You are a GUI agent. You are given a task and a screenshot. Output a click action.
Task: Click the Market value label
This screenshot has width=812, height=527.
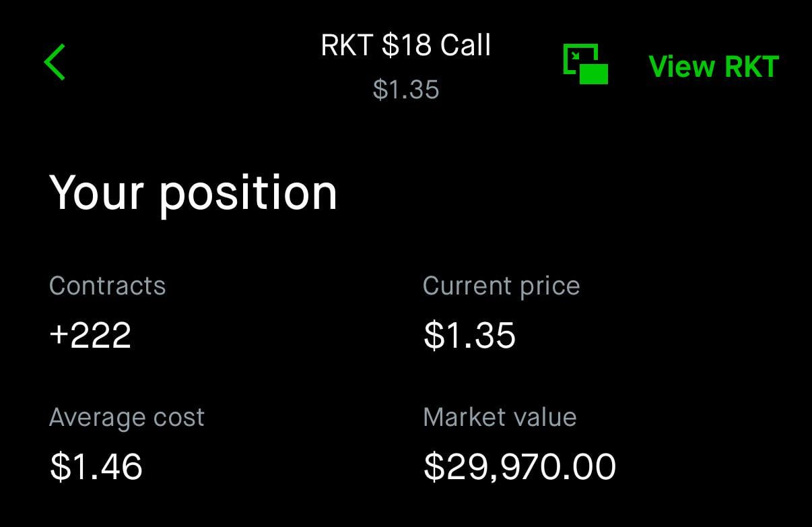tap(500, 418)
